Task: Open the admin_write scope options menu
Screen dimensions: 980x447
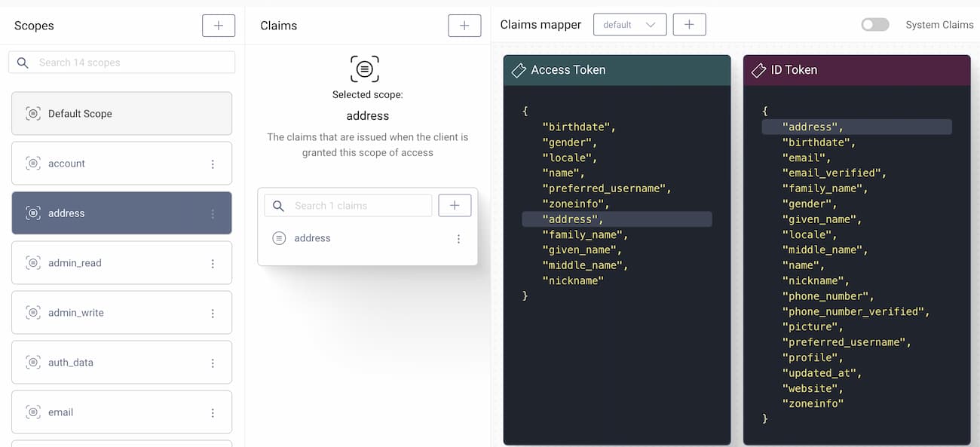Action: (213, 314)
